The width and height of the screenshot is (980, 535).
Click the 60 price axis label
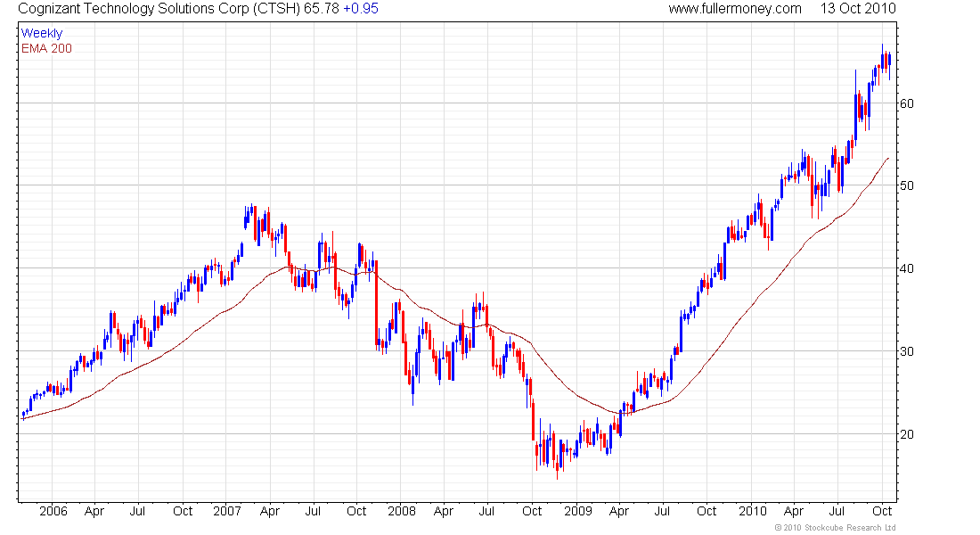(906, 103)
